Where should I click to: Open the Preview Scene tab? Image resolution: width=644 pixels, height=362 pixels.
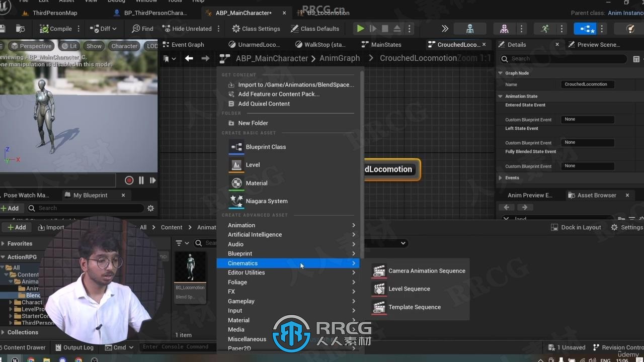coord(599,45)
